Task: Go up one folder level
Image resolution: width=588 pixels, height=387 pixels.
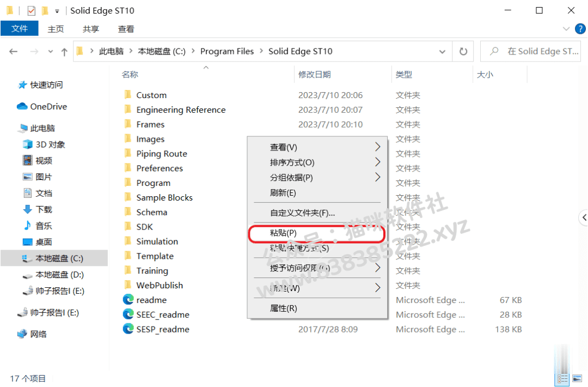Action: point(64,52)
